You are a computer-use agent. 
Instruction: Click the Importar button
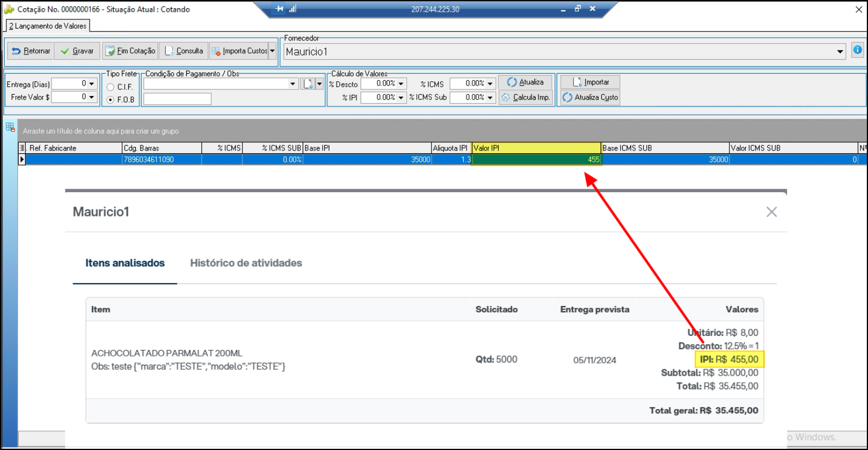pos(591,83)
